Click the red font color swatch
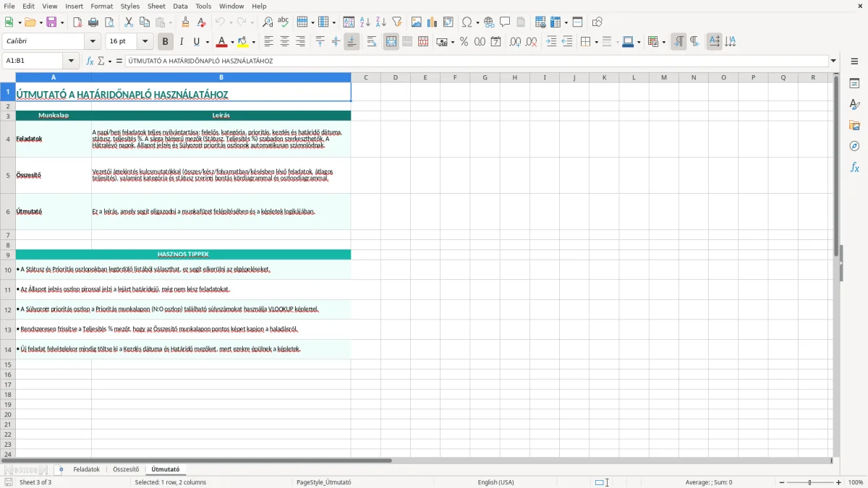 (221, 42)
